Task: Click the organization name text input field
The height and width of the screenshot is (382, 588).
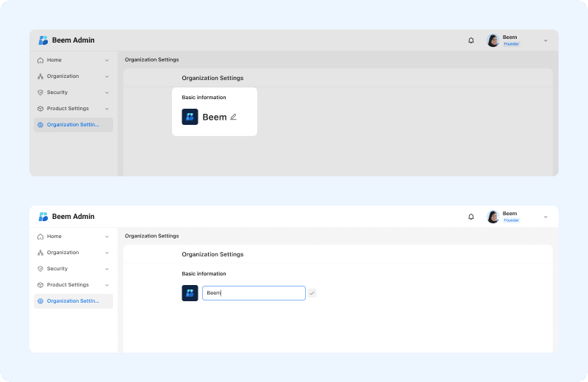Action: click(x=254, y=293)
